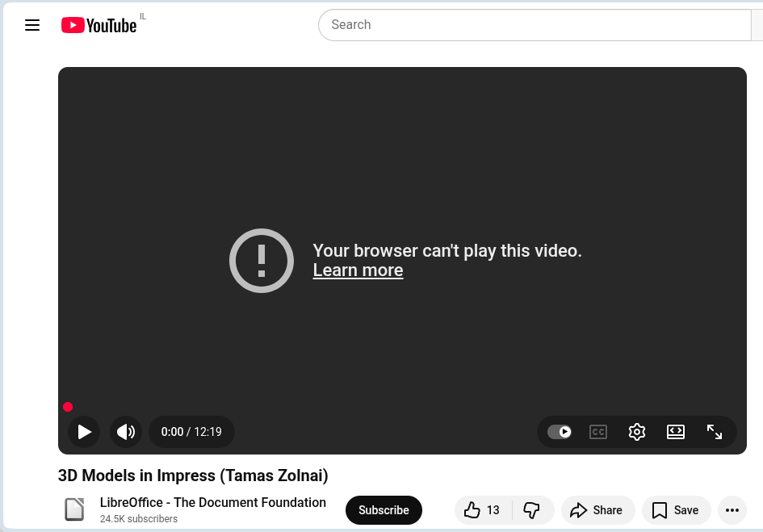
Task: Mute the video volume speaker icon
Action: point(126,432)
